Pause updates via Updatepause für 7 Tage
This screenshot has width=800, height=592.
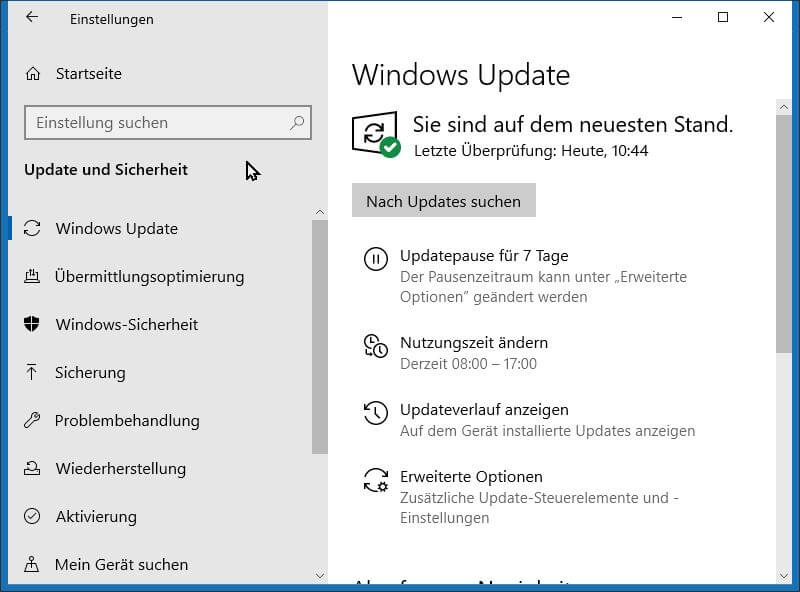484,256
